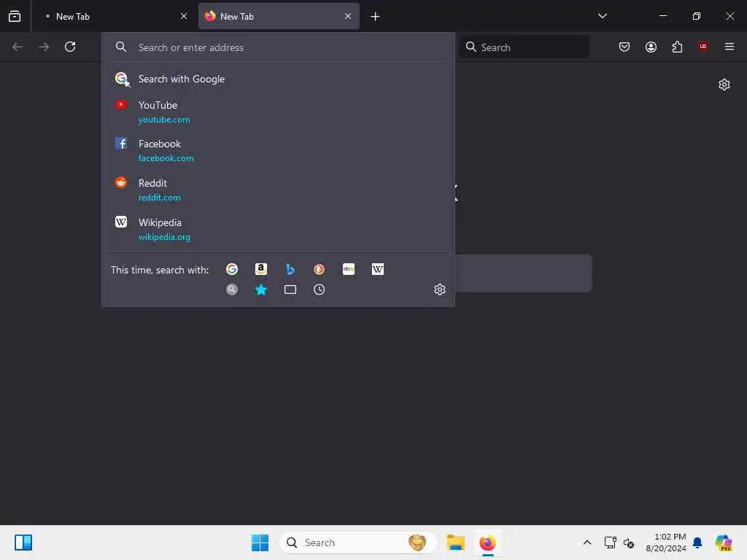Open the Wikipedia suggestion
747x560 pixels.
pyautogui.click(x=278, y=230)
